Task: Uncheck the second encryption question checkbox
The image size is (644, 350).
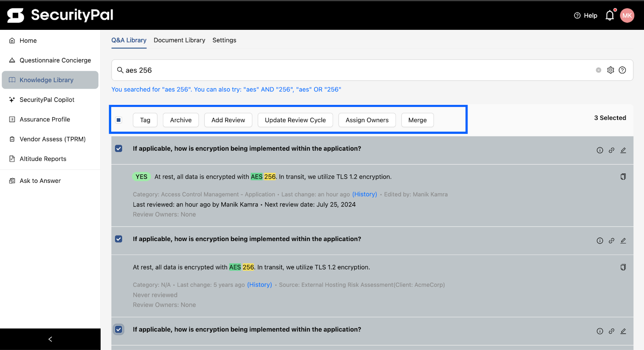Action: [x=119, y=239]
